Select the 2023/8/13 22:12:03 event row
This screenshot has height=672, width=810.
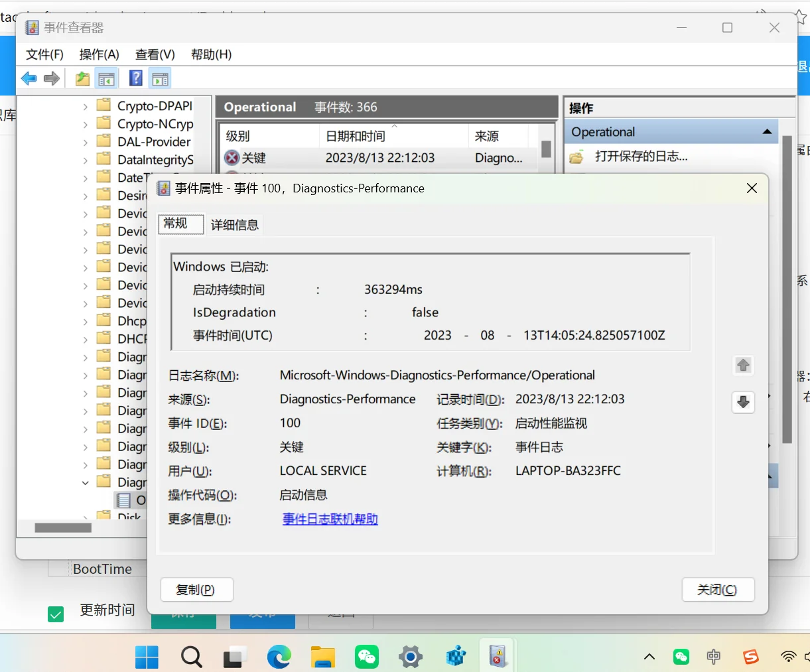[379, 158]
